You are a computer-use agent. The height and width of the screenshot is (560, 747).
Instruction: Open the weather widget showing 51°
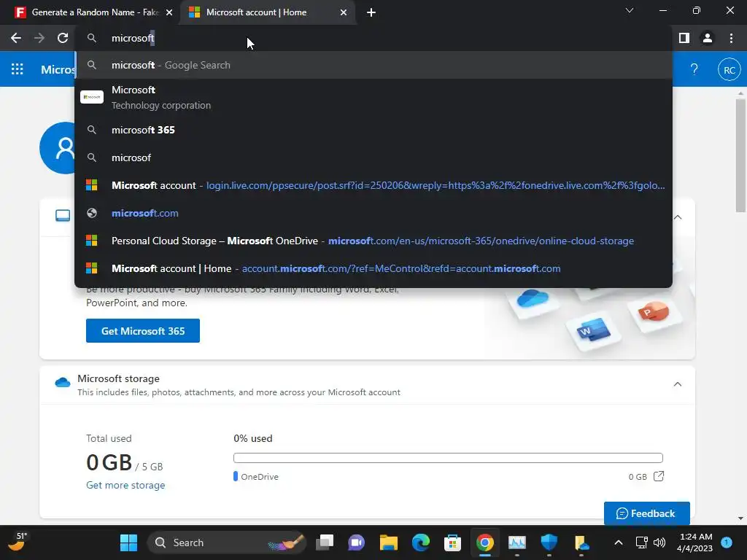18,542
